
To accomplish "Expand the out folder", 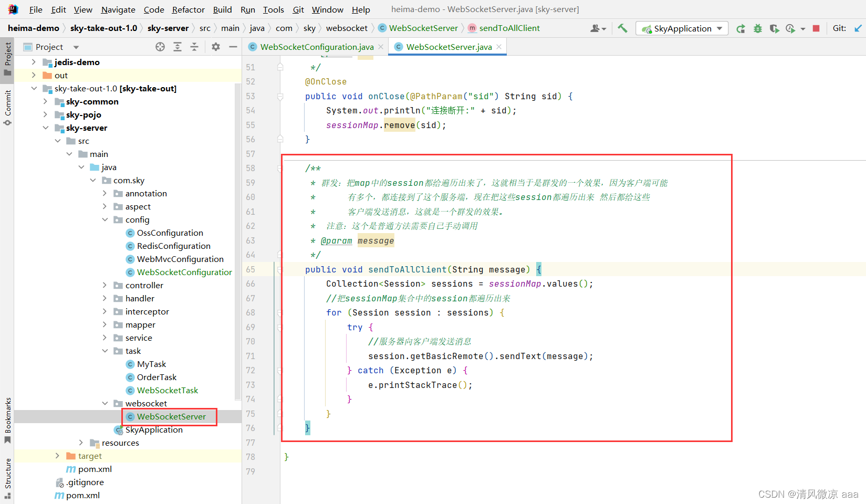I will 34,75.
